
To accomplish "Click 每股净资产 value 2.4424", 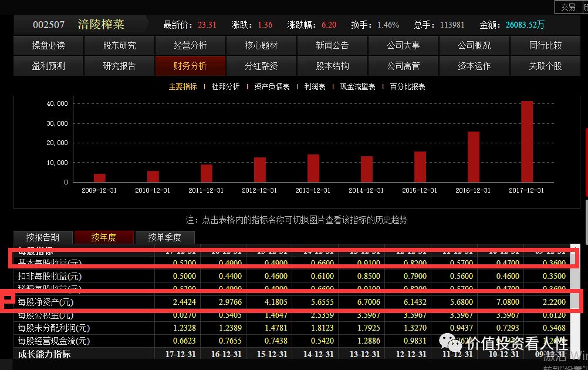I will tap(184, 302).
